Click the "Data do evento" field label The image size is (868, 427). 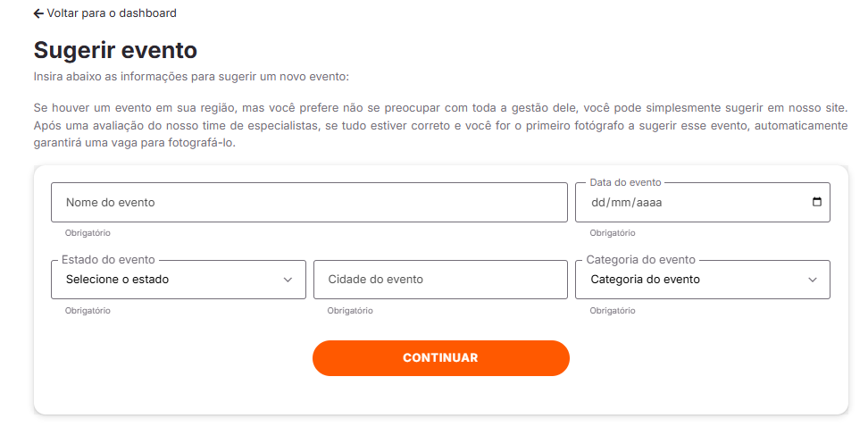[x=625, y=182]
